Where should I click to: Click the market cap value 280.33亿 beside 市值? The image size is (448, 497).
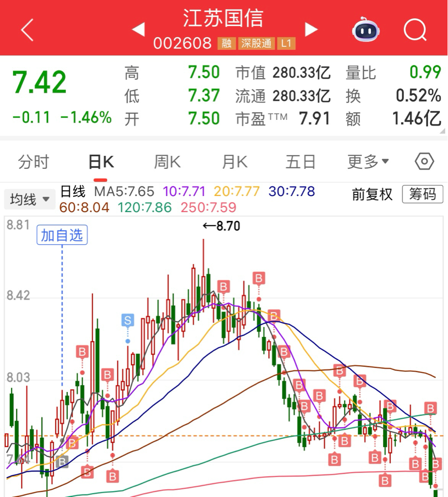302,73
